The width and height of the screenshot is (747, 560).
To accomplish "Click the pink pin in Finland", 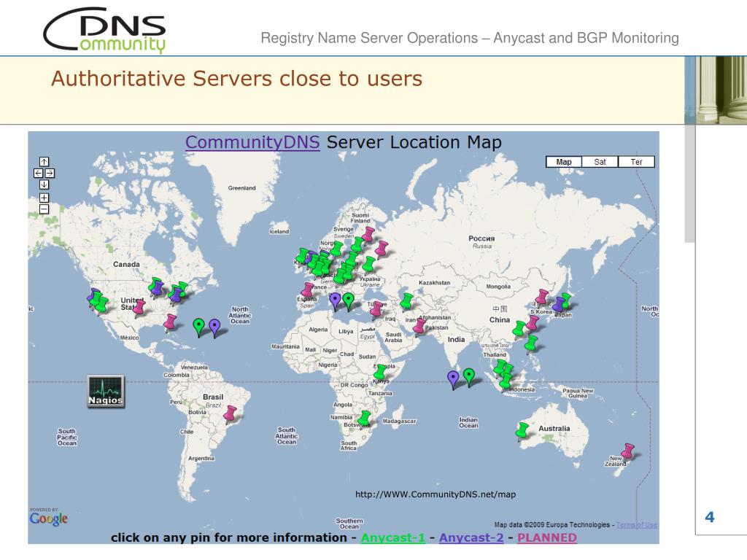I will coord(368,234).
